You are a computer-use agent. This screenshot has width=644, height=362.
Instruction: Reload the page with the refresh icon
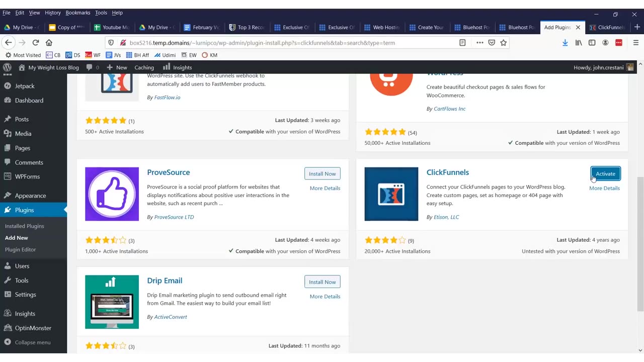pos(36,43)
